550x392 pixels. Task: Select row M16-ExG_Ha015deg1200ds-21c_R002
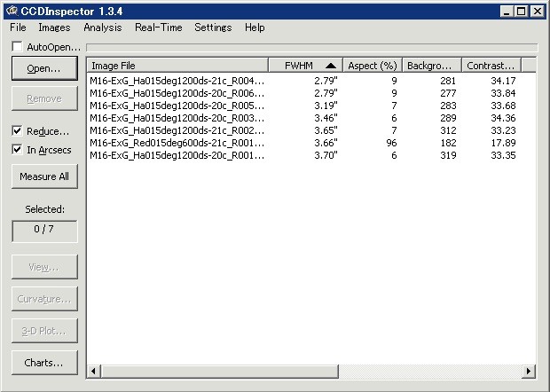pos(311,130)
